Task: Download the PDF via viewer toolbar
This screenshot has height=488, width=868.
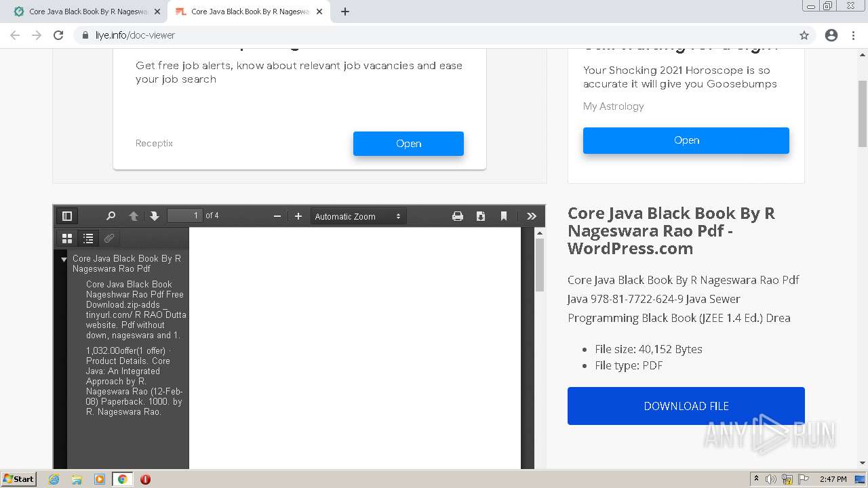Action: [481, 216]
